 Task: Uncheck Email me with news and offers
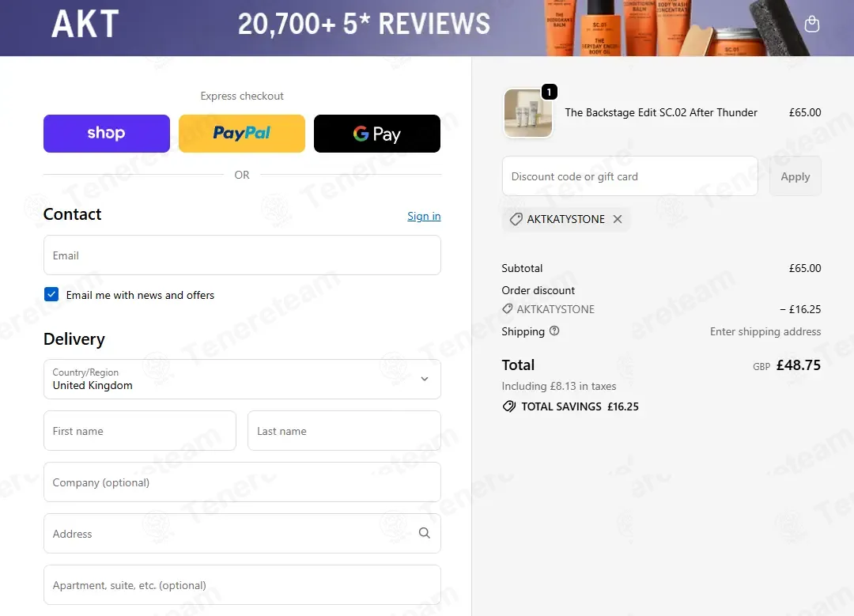tap(51, 295)
